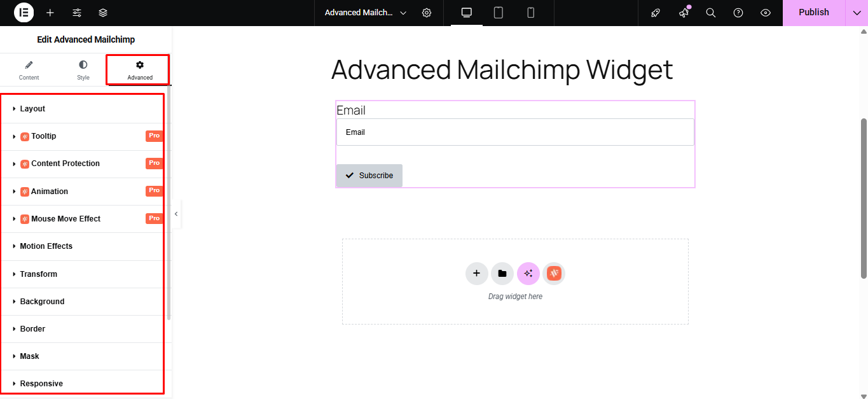
Task: Click the page vertical scrollbar
Action: pyautogui.click(x=864, y=198)
